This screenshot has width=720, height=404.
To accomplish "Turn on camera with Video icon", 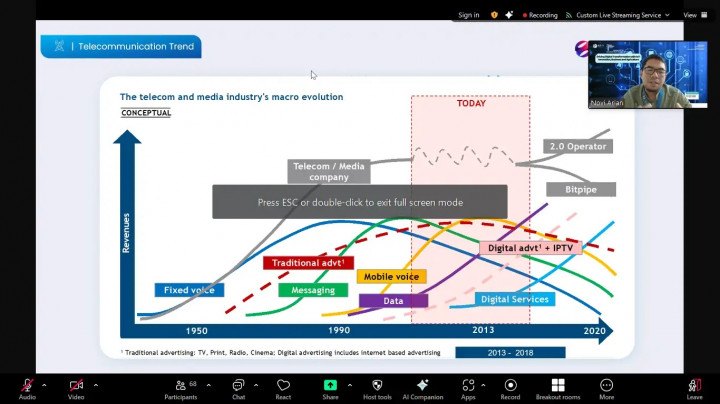I will [x=76, y=386].
